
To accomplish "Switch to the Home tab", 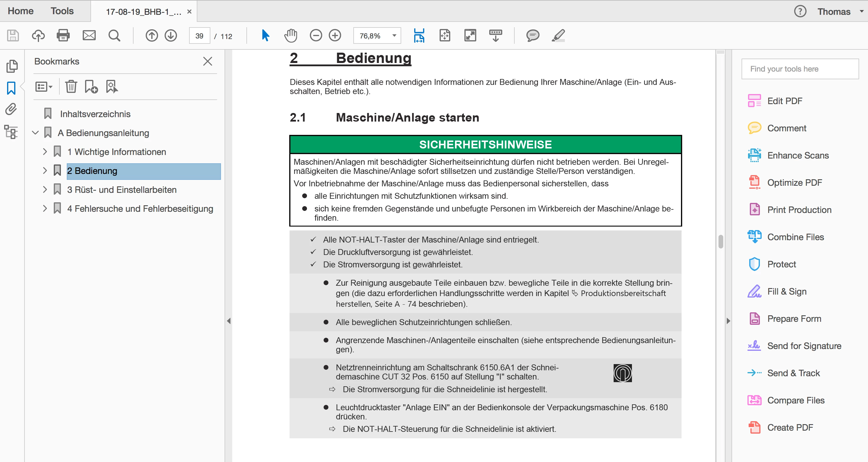I will pos(21,11).
